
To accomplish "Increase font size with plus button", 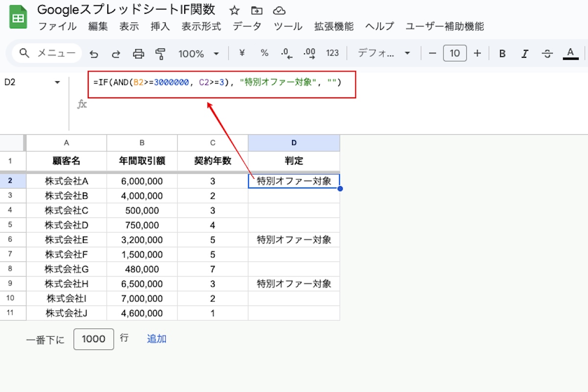I will tap(477, 53).
